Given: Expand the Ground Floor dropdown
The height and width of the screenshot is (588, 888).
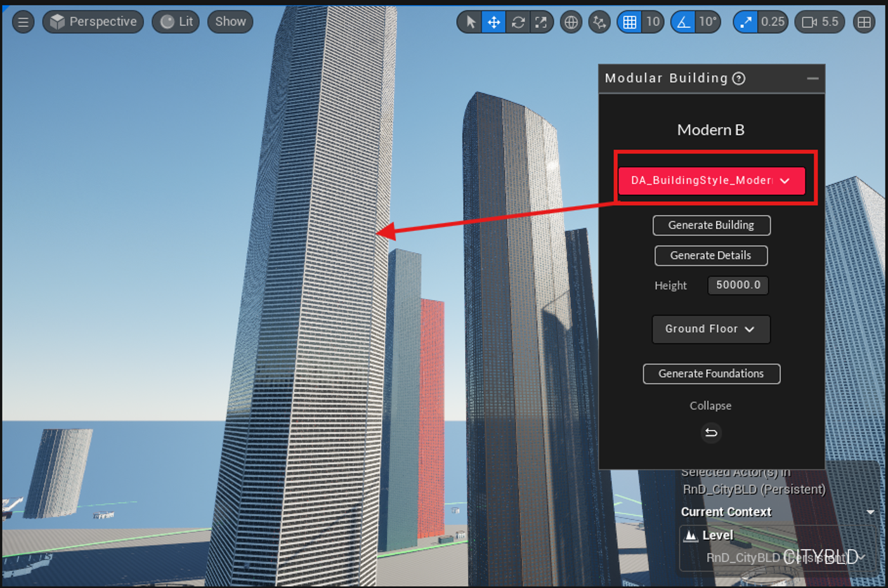Looking at the screenshot, I should (710, 329).
